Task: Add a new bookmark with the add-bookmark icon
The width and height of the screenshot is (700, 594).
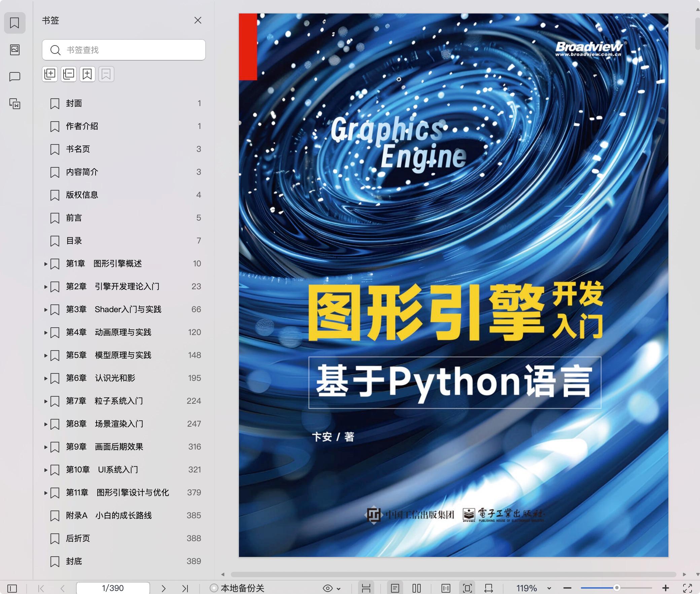Action: point(87,74)
